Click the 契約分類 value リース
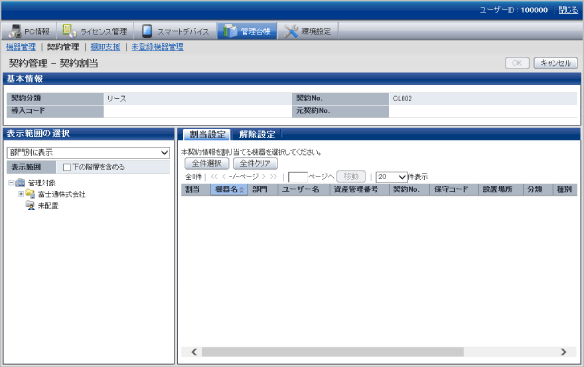 coord(117,99)
